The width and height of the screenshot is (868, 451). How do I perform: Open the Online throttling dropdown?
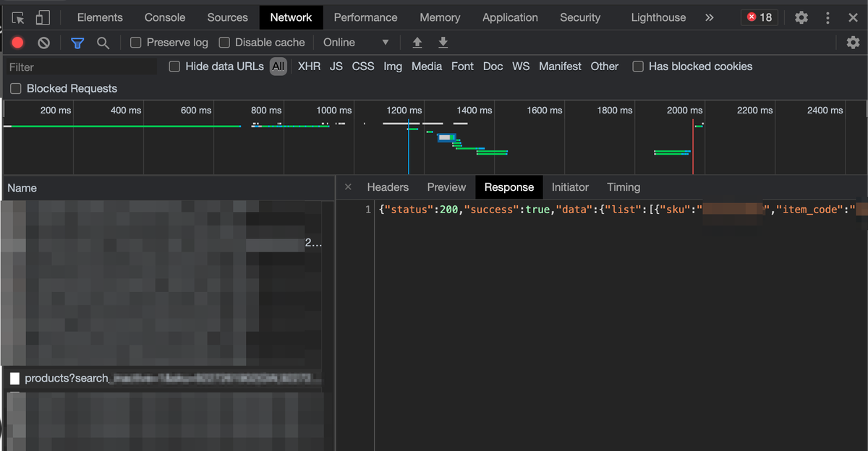(357, 43)
